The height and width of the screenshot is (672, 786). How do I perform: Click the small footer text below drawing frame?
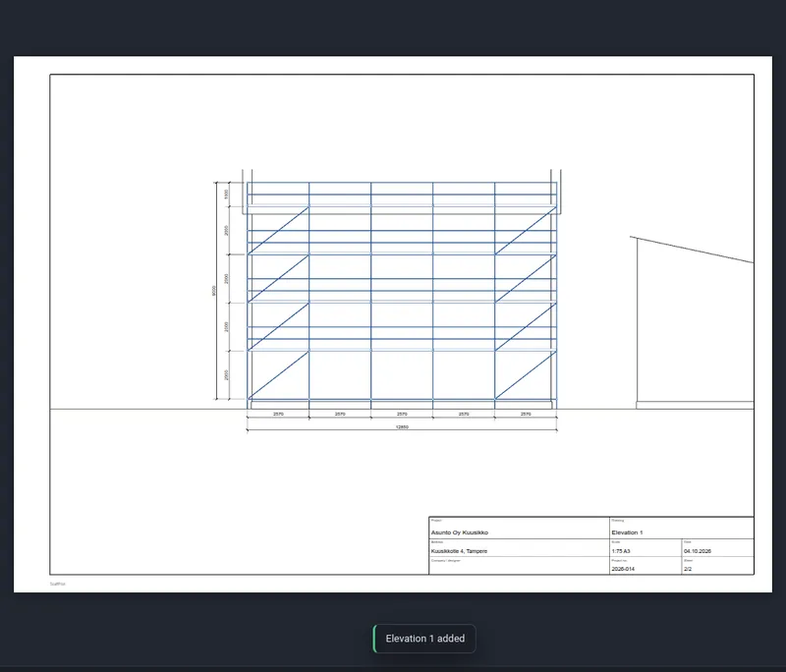[58, 584]
